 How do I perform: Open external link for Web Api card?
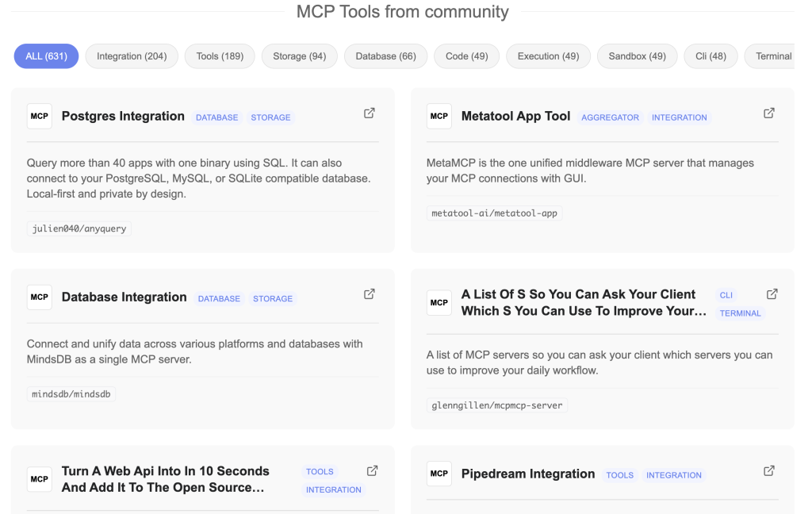[373, 470]
